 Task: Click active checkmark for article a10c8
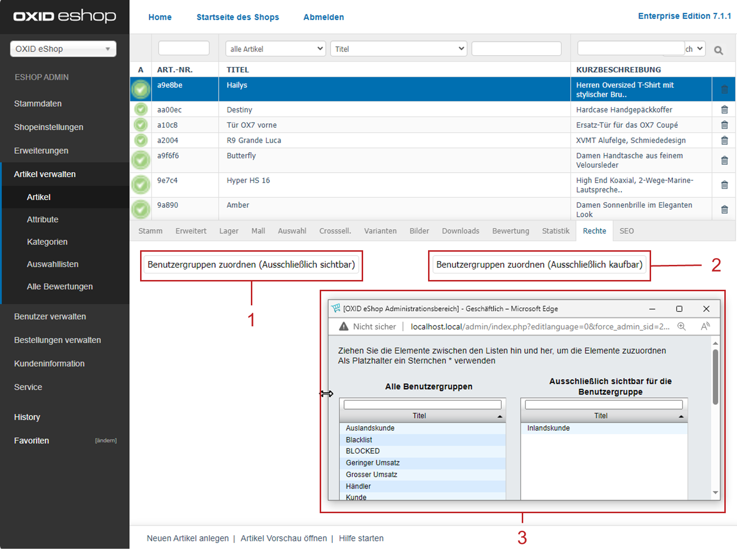141,125
